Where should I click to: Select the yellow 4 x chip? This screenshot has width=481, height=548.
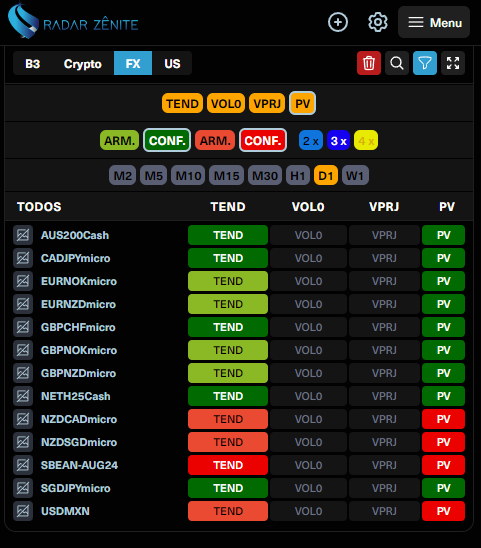click(366, 140)
